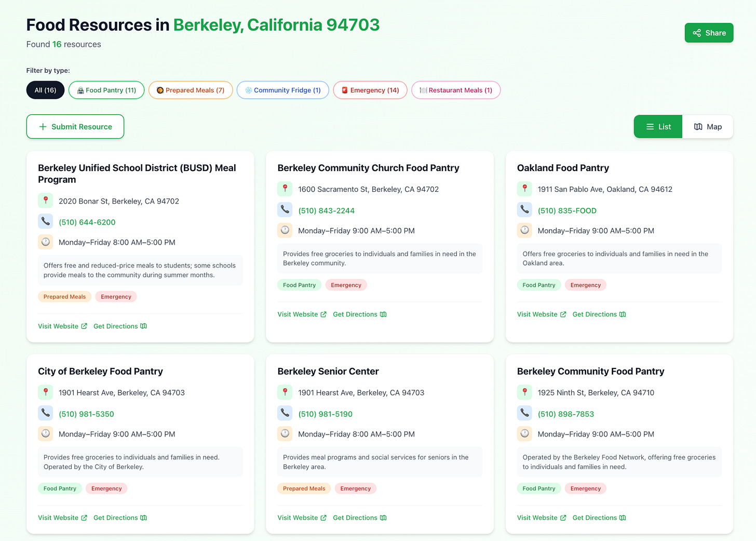Click clock icon for Berkeley Community Food Pantry
Image resolution: width=756 pixels, height=541 pixels.
[x=524, y=433]
